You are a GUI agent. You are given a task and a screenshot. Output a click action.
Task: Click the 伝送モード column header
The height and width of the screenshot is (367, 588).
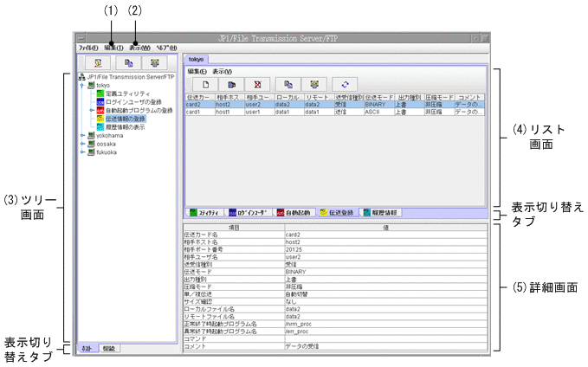pyautogui.click(x=379, y=97)
